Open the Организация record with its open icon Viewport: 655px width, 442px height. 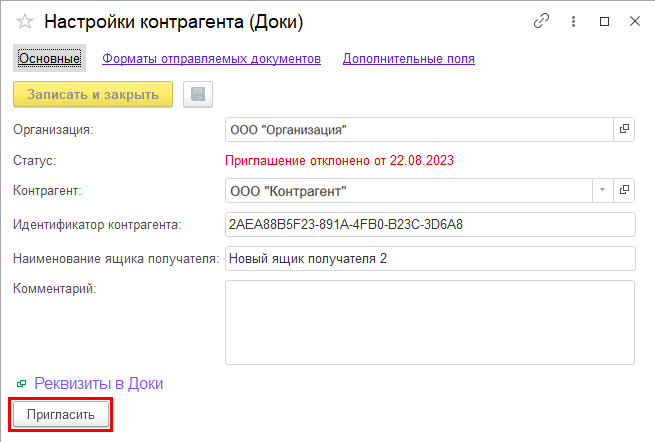point(624,129)
